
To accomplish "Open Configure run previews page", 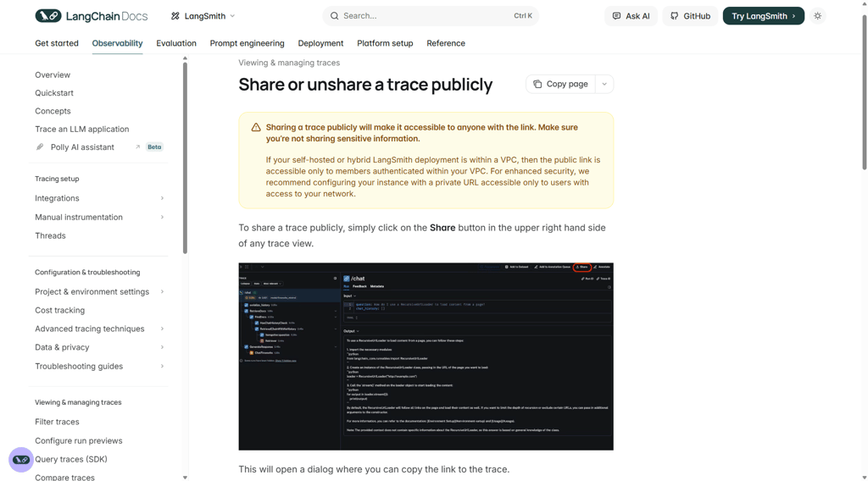I will (79, 440).
